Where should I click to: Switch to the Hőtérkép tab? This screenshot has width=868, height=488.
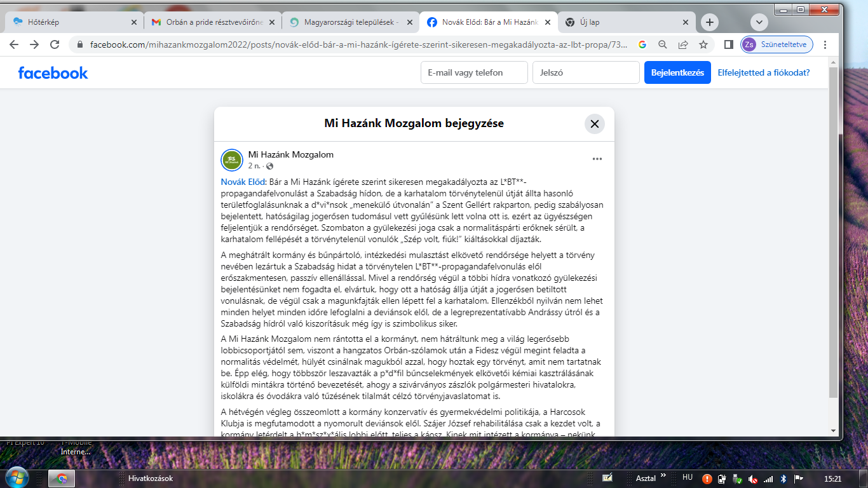(x=74, y=22)
